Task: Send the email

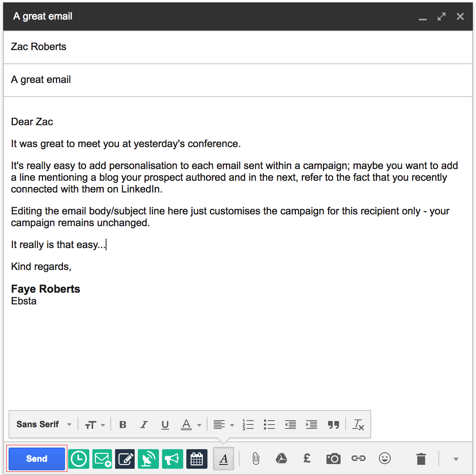Action: click(37, 459)
